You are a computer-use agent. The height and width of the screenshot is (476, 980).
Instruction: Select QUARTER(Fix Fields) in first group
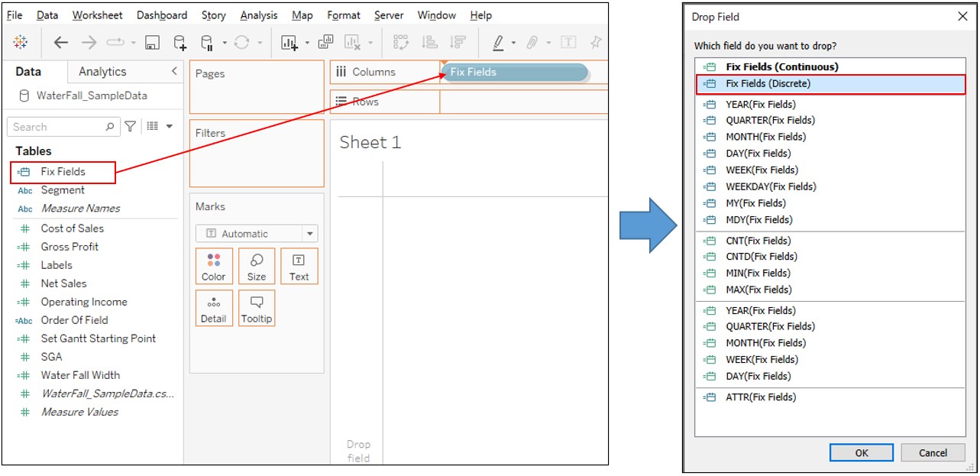[x=831, y=120]
